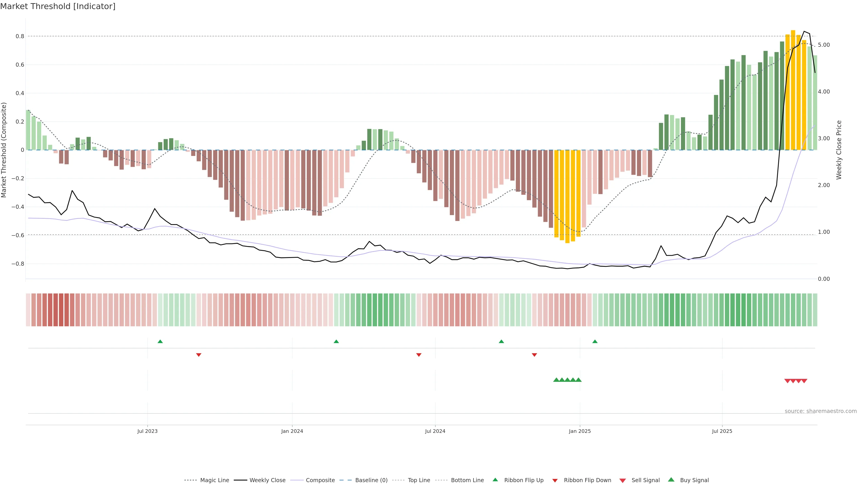
Task: Click the Weekly Close Price axis title
Action: 839,150
